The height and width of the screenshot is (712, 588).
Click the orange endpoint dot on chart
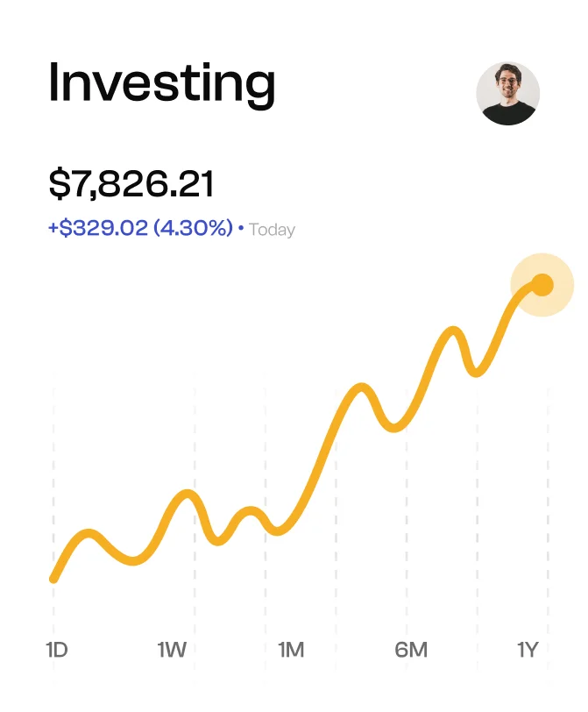click(542, 284)
